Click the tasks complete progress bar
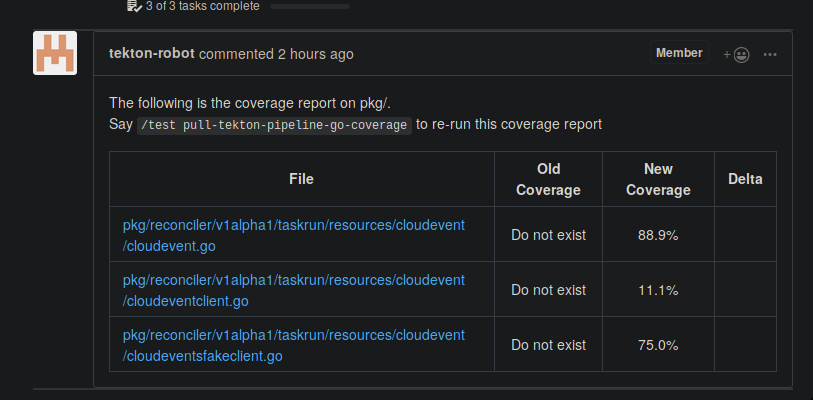 click(310, 7)
